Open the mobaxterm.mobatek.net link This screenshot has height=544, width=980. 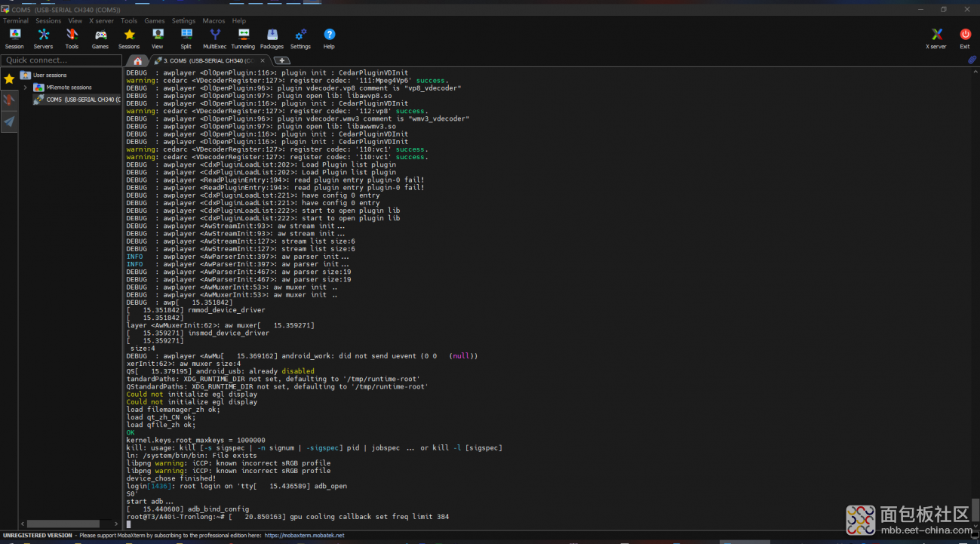point(303,536)
